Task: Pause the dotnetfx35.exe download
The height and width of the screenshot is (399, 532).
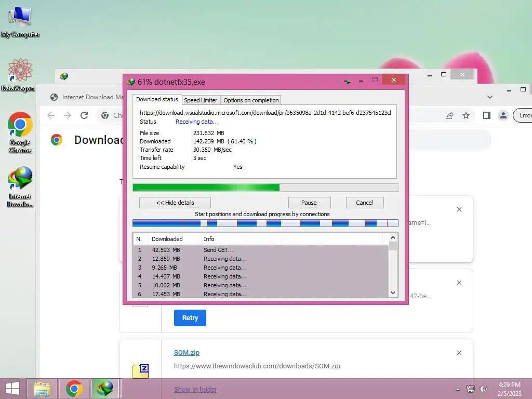Action: (x=309, y=203)
